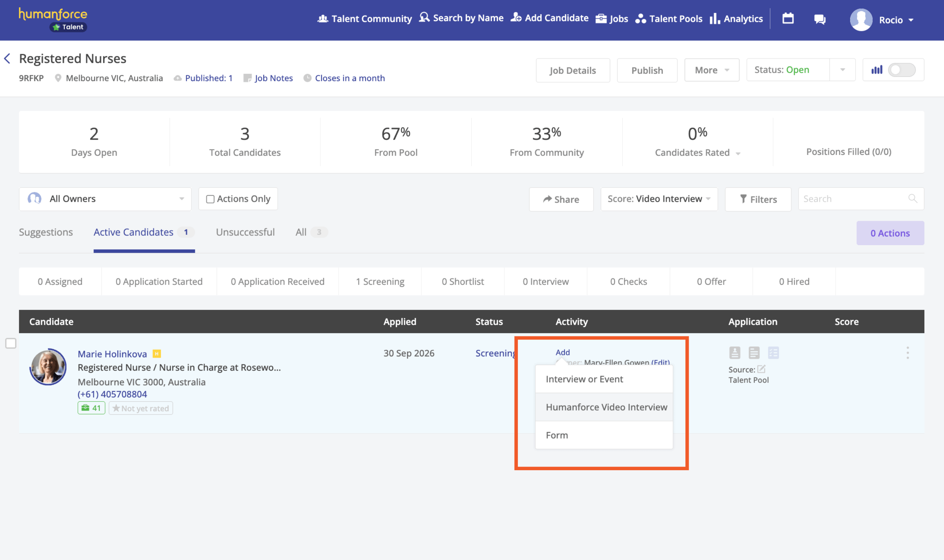The height and width of the screenshot is (560, 944).
Task: Click the yellow H badge beside Marie Holinkova
Action: (157, 353)
